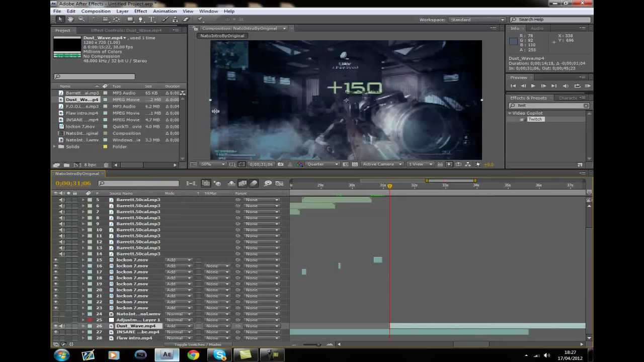This screenshot has width=644, height=362.
Task: Hide lockon 7.mov layer 20
Action: tap(56, 290)
